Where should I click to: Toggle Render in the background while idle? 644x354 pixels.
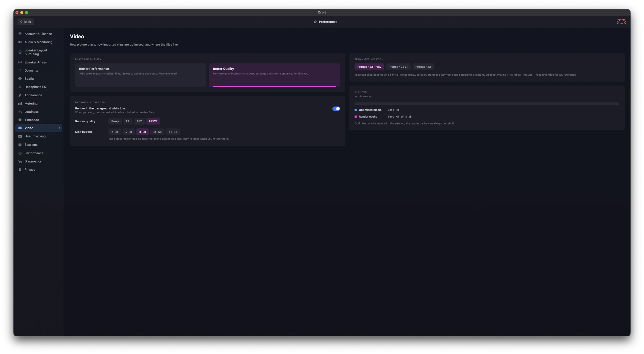pyautogui.click(x=336, y=109)
